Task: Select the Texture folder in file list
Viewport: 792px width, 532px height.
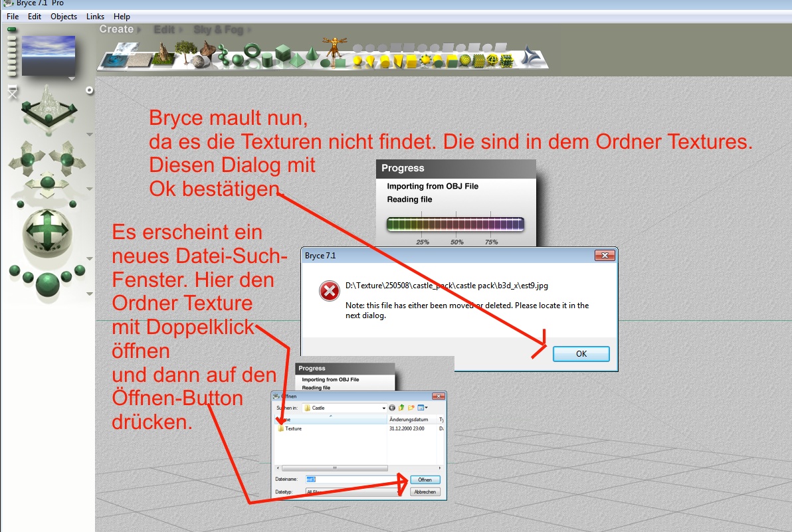Action: (x=290, y=428)
